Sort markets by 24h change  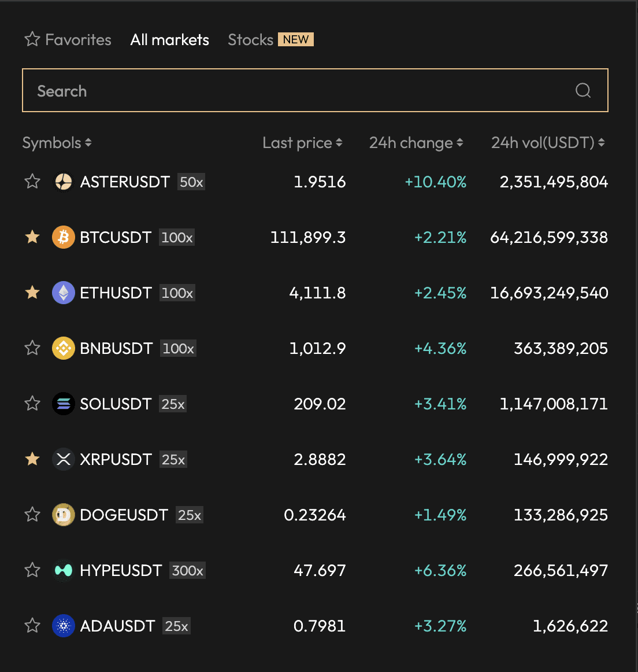pyautogui.click(x=416, y=143)
